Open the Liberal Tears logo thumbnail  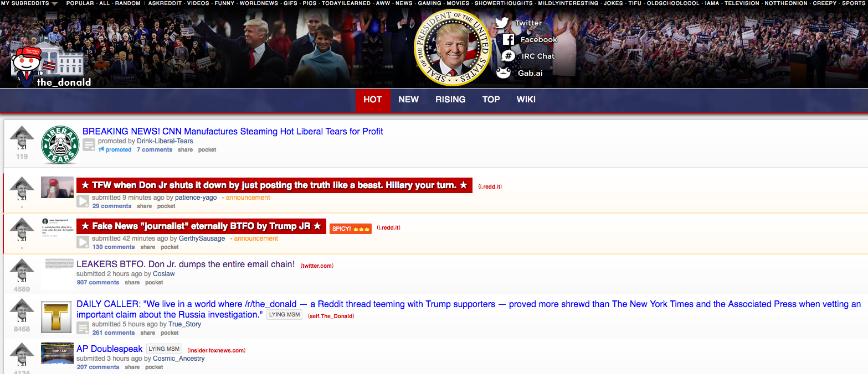(x=60, y=145)
